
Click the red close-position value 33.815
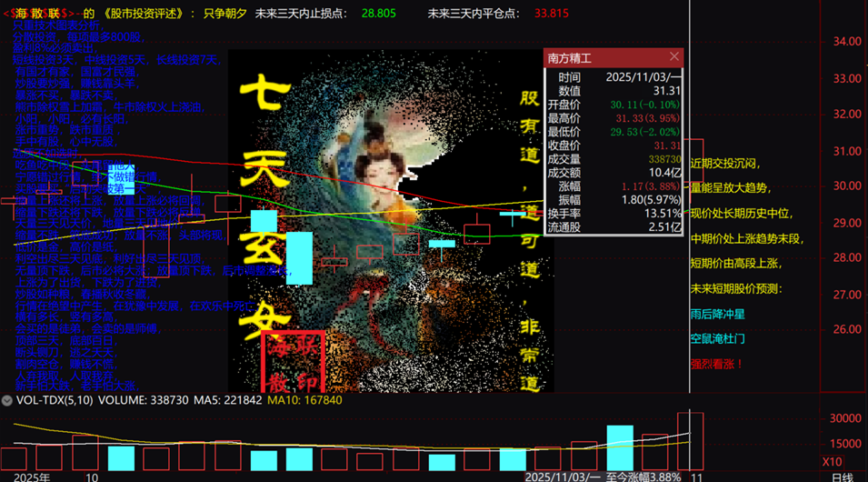point(552,14)
